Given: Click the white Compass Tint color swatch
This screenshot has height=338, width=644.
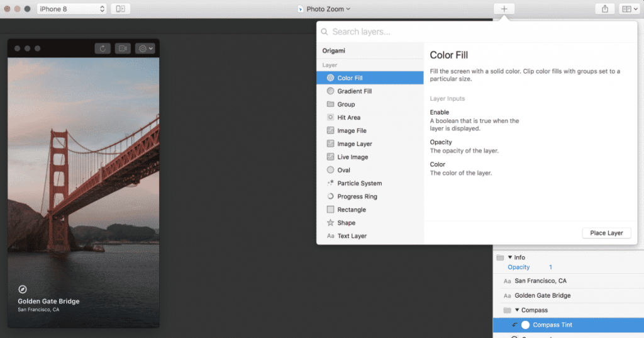Looking at the screenshot, I should pyautogui.click(x=525, y=325).
